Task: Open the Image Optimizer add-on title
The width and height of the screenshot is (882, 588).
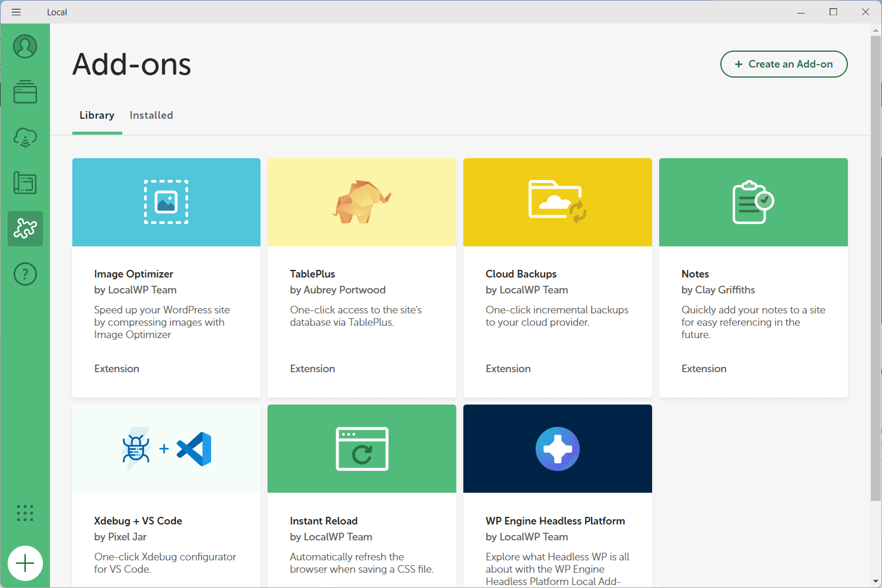Action: coord(133,274)
